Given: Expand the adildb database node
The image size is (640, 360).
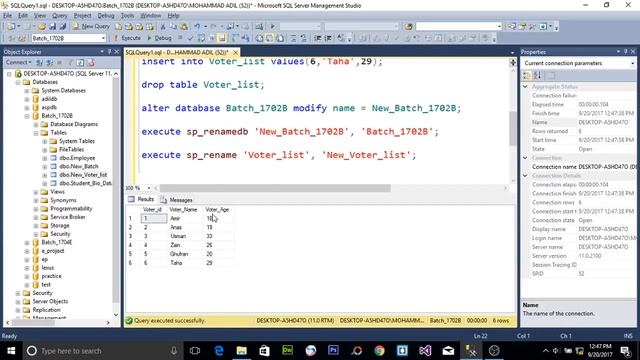Looking at the screenshot, I should click(x=27, y=99).
